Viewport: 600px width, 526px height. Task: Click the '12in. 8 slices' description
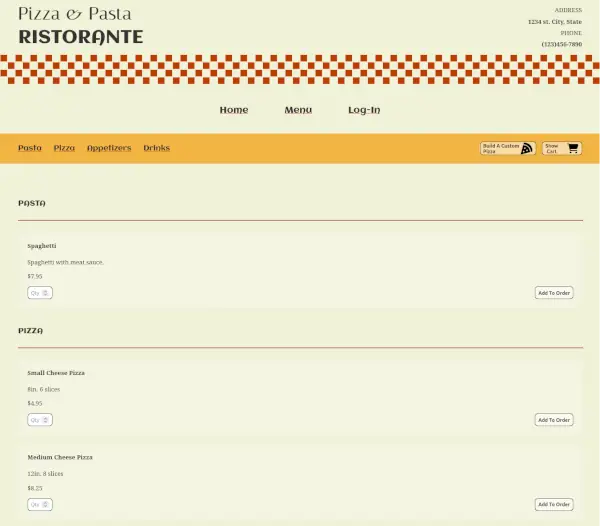pos(45,474)
